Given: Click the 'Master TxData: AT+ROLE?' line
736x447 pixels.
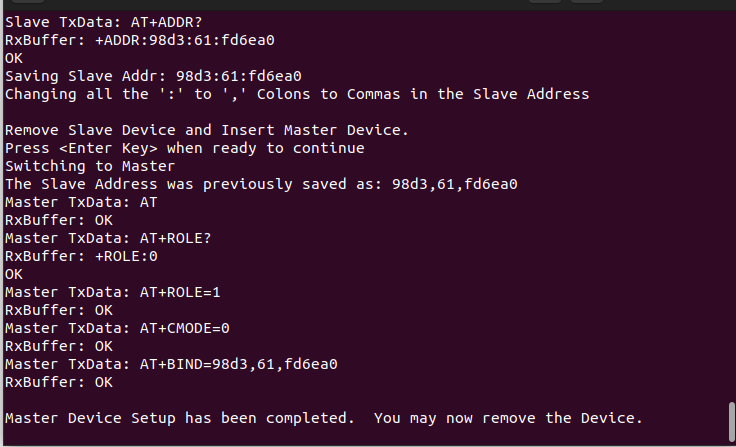Looking at the screenshot, I should pos(108,238).
